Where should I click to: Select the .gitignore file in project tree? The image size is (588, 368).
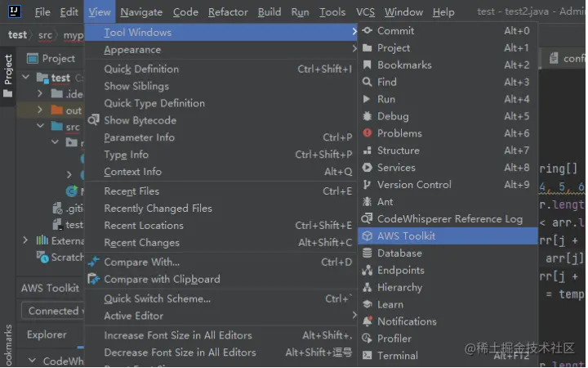click(68, 208)
